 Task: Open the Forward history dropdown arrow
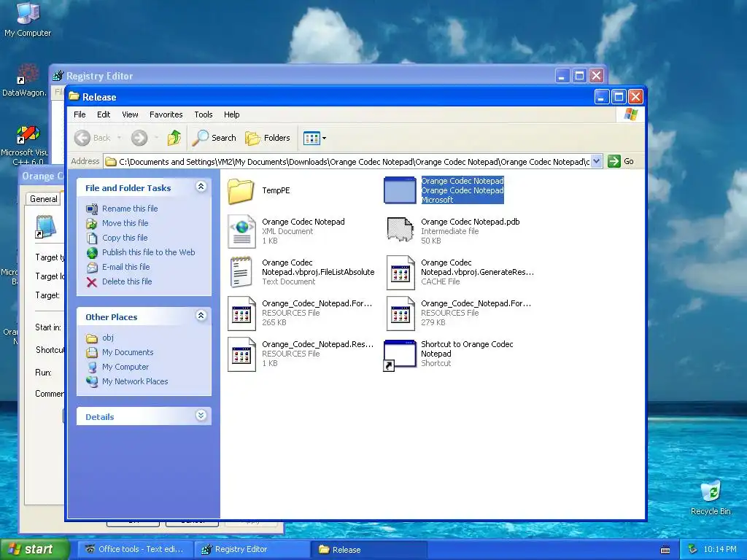point(156,138)
